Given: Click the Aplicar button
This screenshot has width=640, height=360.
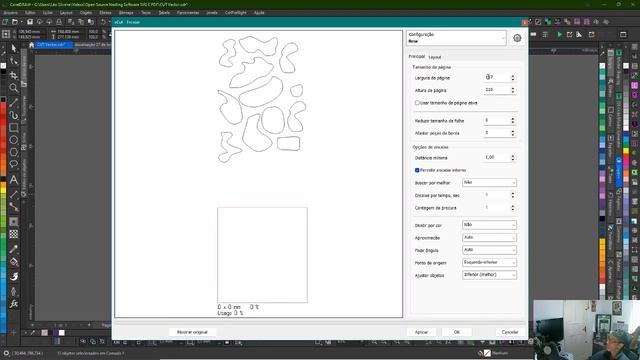Looking at the screenshot, I should (421, 332).
